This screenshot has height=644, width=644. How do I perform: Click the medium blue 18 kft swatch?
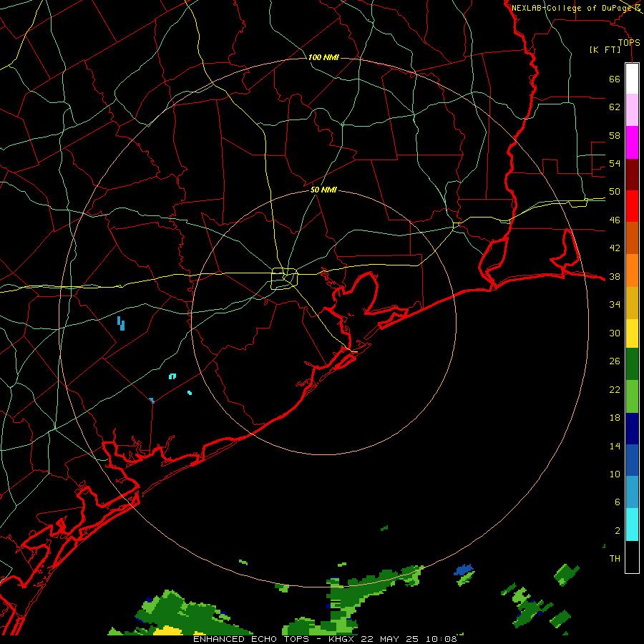point(632,460)
